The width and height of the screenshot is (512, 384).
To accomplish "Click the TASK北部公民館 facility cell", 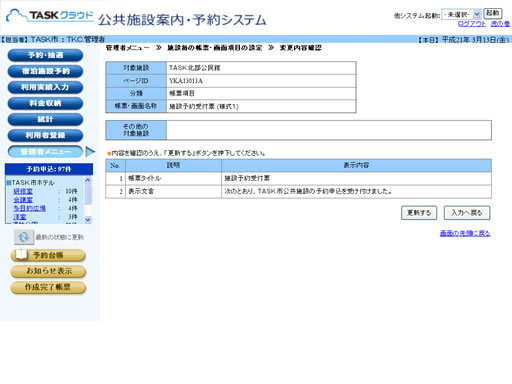I will click(261, 68).
